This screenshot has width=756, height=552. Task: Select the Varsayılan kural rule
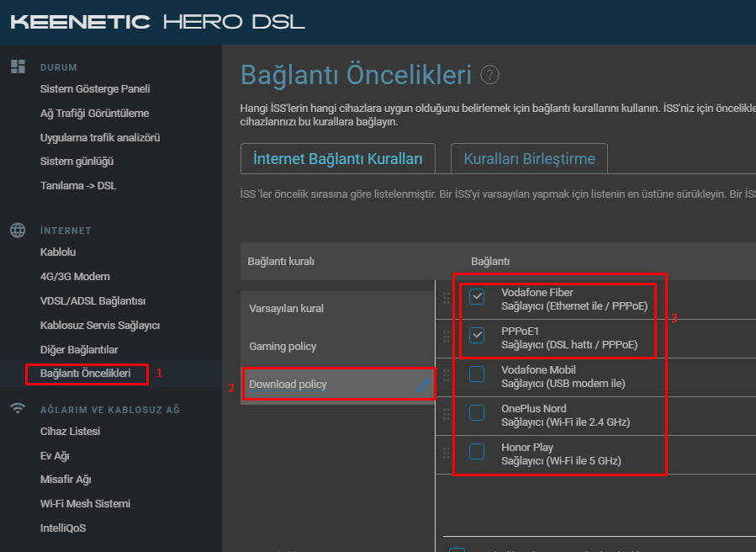coord(287,308)
